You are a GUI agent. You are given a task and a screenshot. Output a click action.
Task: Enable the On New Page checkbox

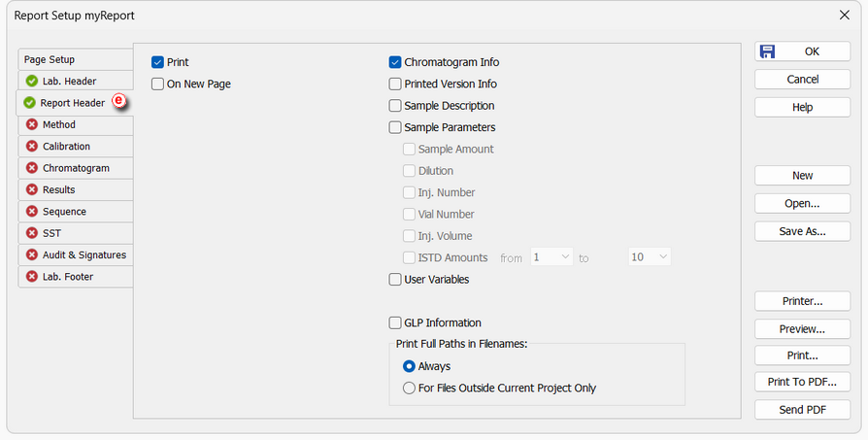[x=157, y=85]
